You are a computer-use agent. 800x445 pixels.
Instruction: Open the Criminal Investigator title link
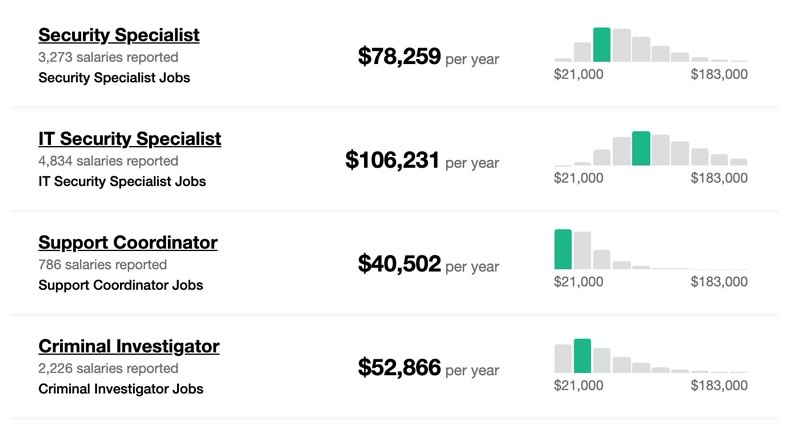pos(129,346)
